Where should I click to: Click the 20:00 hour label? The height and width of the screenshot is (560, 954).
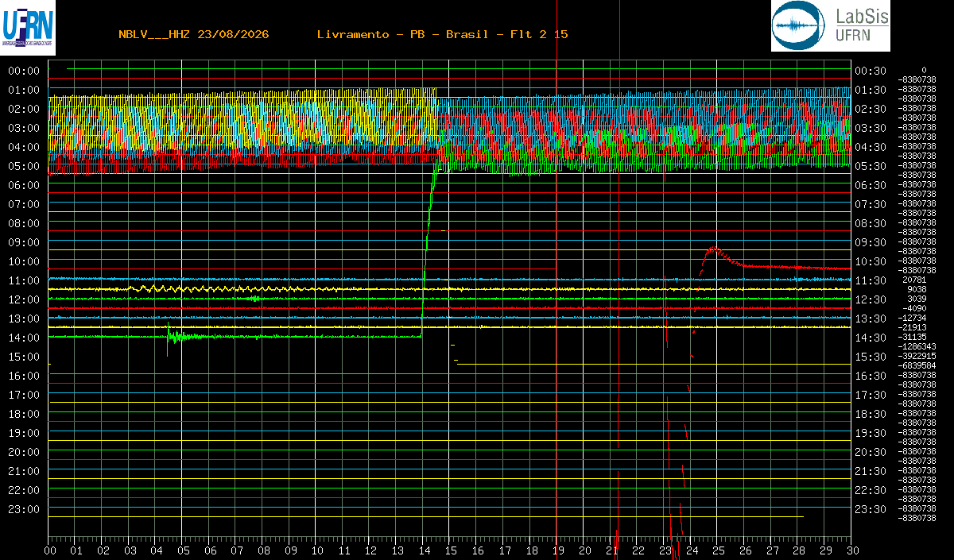pos(23,452)
